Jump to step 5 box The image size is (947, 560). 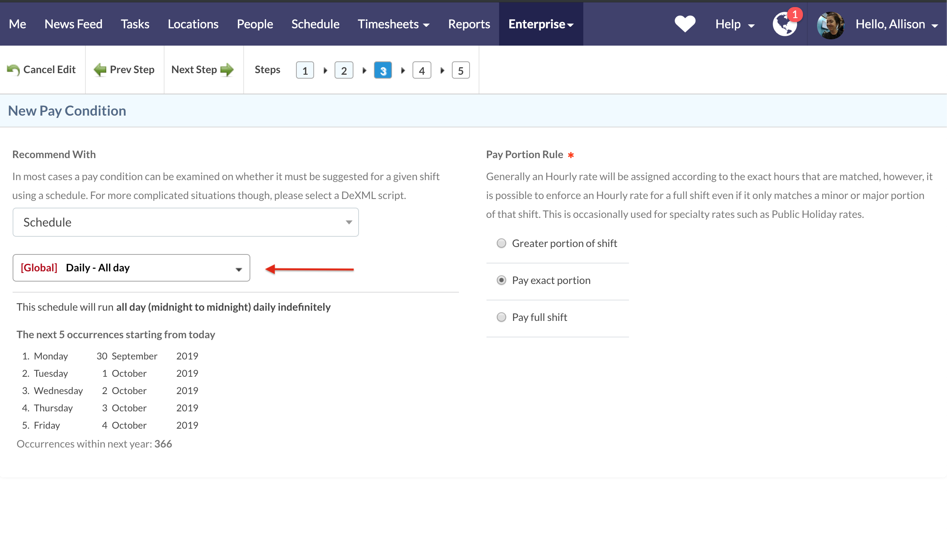click(461, 70)
